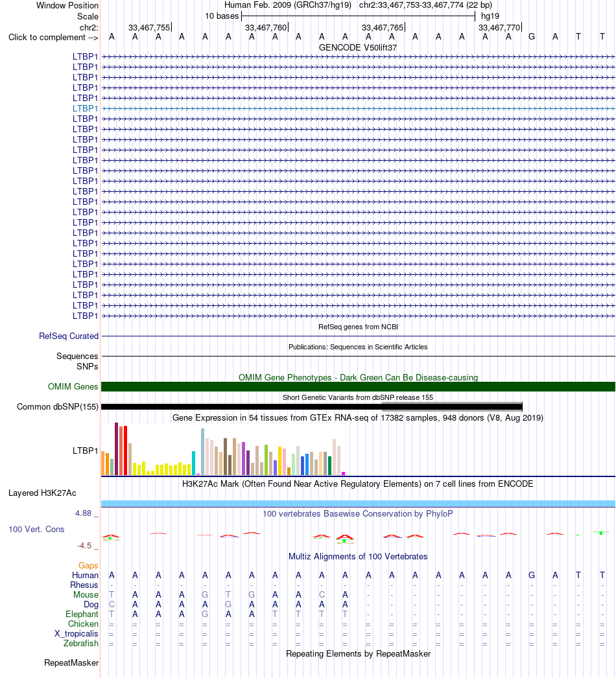Click the light-blue highlighted LTBP1 transcript label
Viewport: 616px width, 678px height.
tap(85, 108)
